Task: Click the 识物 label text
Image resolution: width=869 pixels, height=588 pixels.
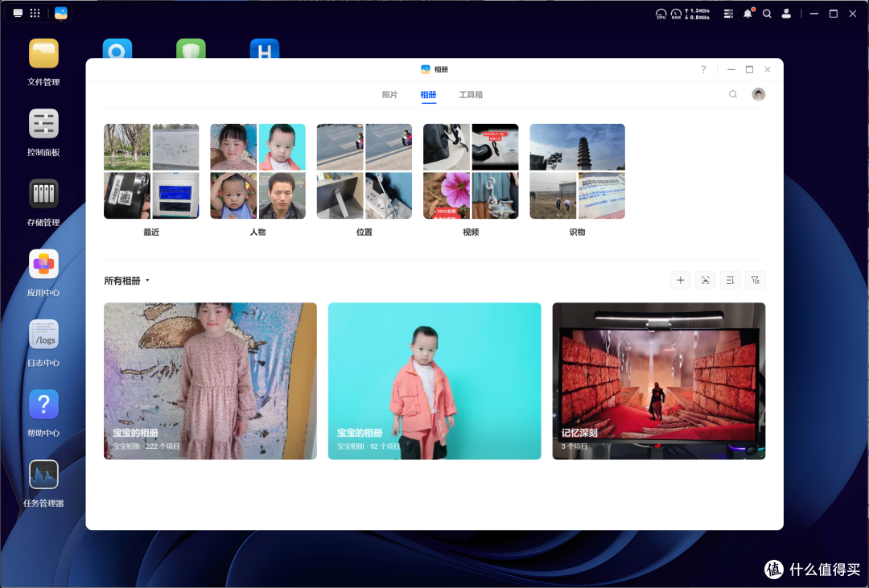Action: pyautogui.click(x=577, y=232)
